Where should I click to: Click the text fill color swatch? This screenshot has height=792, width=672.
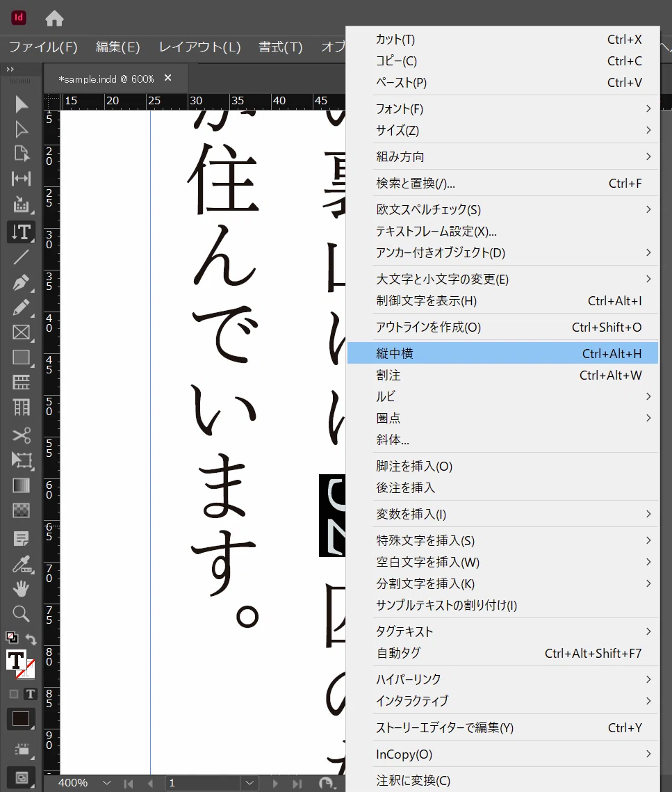click(16, 660)
